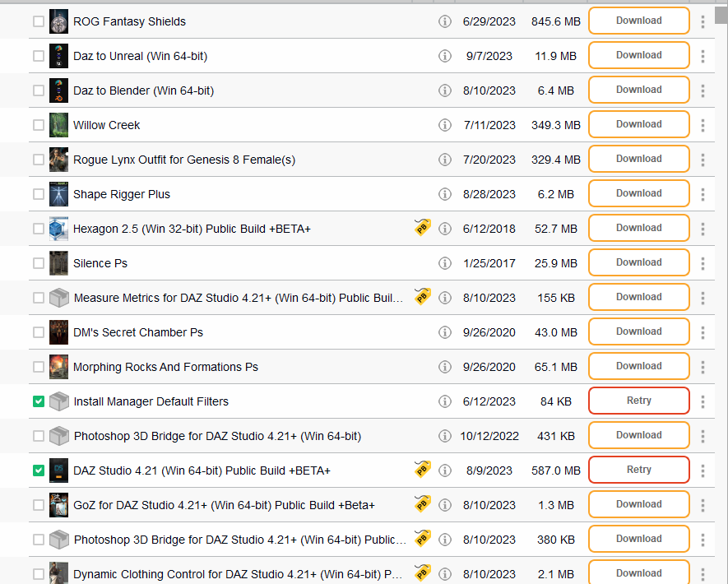Show info for Measure Metrics
Screen dimensions: 728x584
(445, 298)
